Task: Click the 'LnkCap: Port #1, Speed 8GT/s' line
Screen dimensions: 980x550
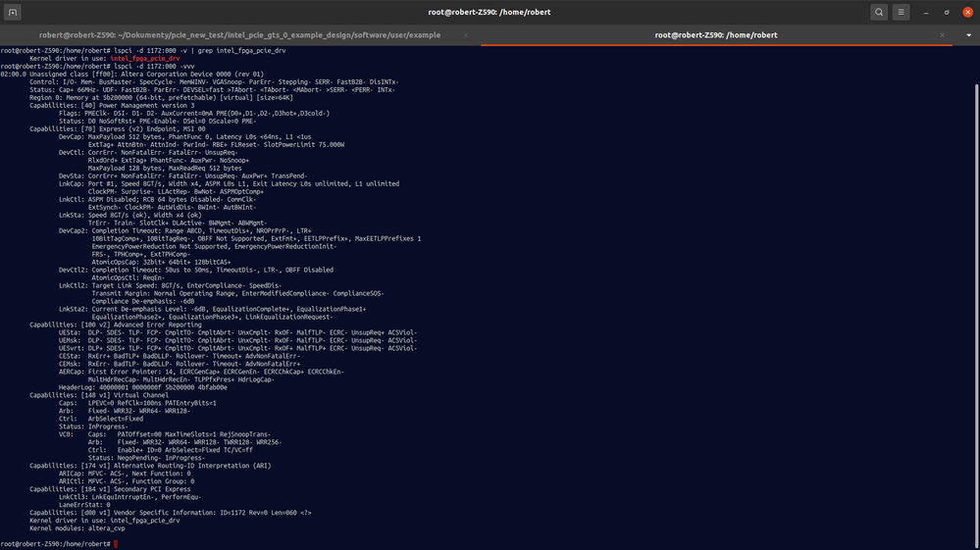Action: point(229,183)
